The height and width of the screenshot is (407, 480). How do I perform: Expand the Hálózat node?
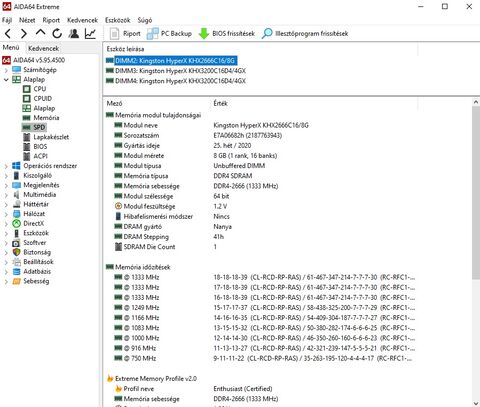(6, 214)
